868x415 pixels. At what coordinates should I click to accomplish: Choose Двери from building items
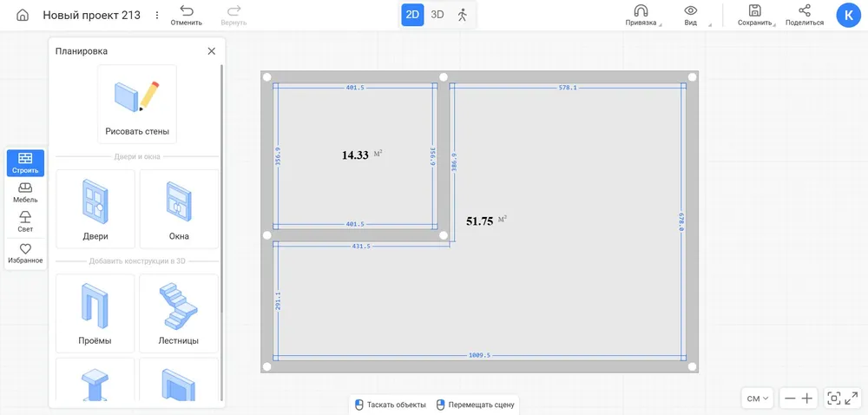95,209
